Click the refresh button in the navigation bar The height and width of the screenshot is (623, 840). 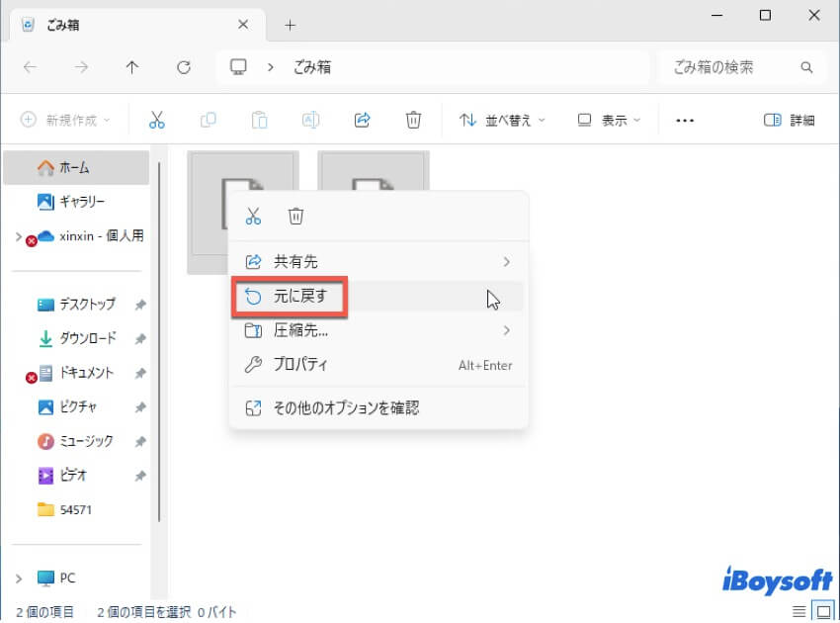[x=183, y=67]
